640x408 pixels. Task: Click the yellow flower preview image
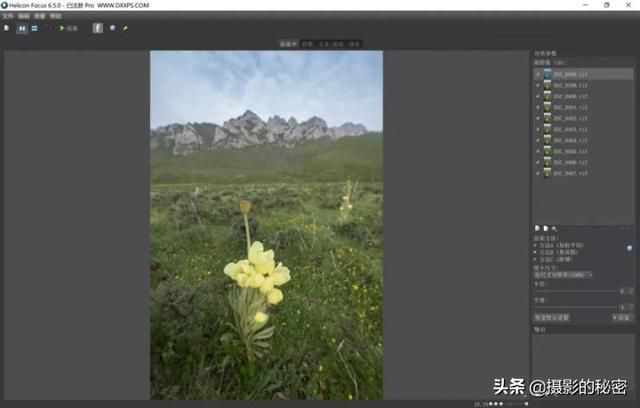(x=267, y=225)
